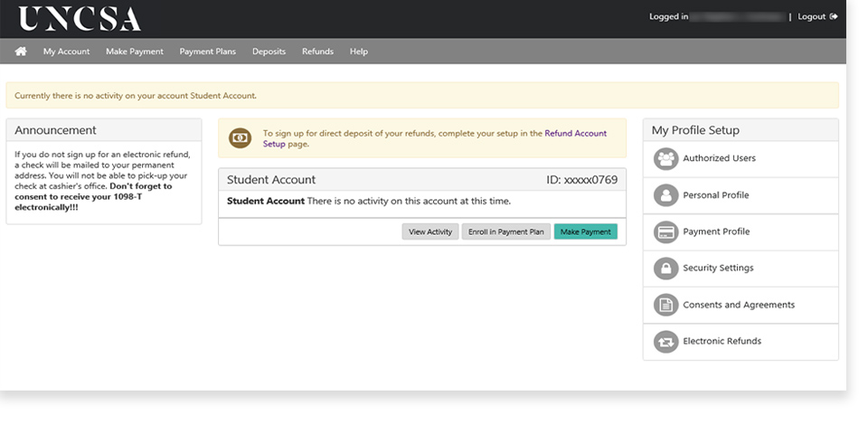Image resolution: width=868 pixels, height=434 pixels.
Task: Click the logout arrow icon
Action: tap(834, 16)
